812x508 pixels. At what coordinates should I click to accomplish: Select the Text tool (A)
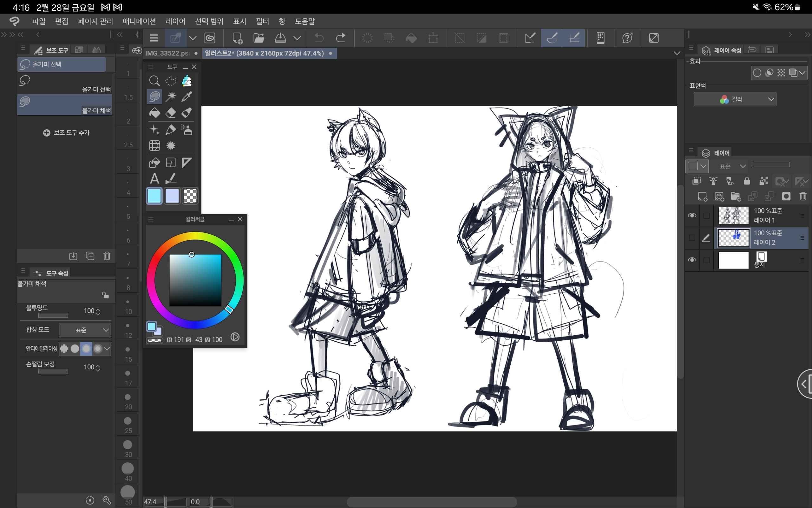coord(154,179)
